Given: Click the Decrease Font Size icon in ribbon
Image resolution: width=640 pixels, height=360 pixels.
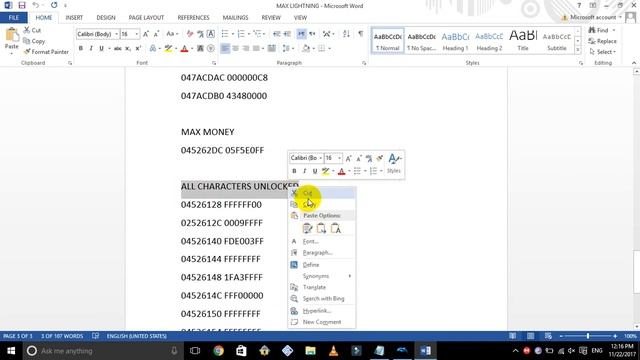Looking at the screenshot, I should pos(156,34).
